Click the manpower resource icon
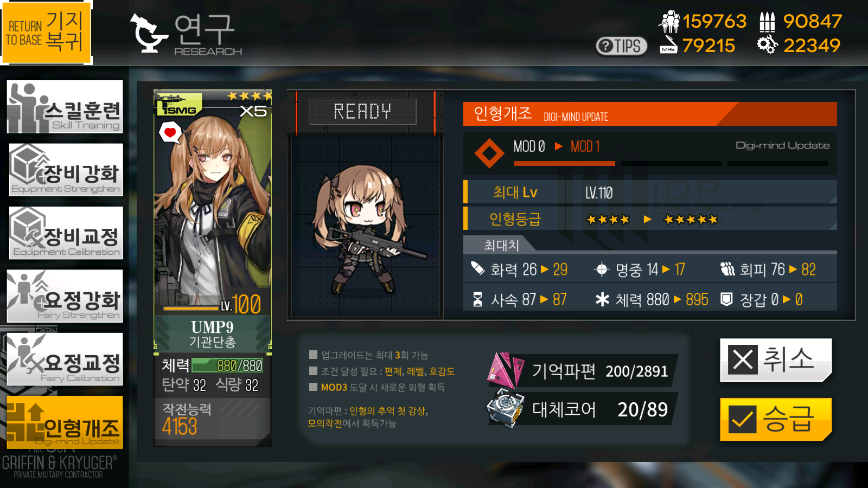Screen dimensions: 868x488 [x=669, y=22]
